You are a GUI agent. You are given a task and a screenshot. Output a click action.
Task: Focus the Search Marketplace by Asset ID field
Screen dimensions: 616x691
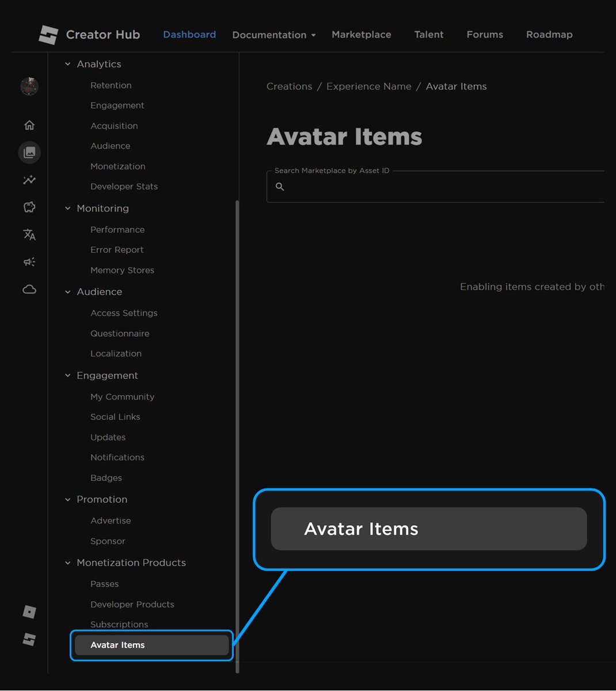[435, 187]
